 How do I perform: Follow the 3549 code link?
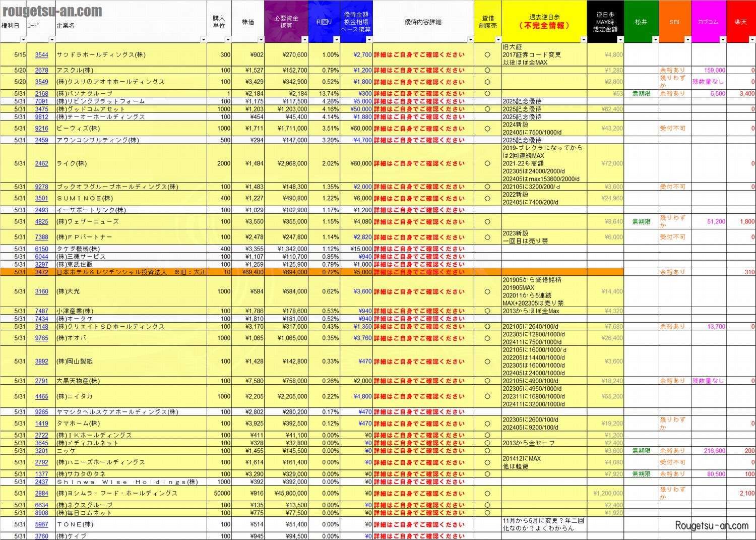click(x=42, y=82)
